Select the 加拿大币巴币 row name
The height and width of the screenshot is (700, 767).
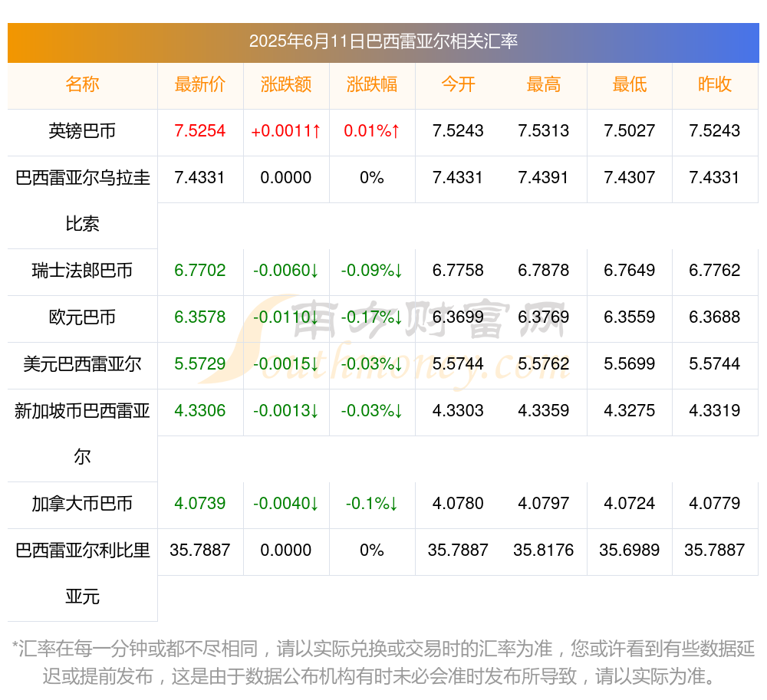pyautogui.click(x=82, y=504)
